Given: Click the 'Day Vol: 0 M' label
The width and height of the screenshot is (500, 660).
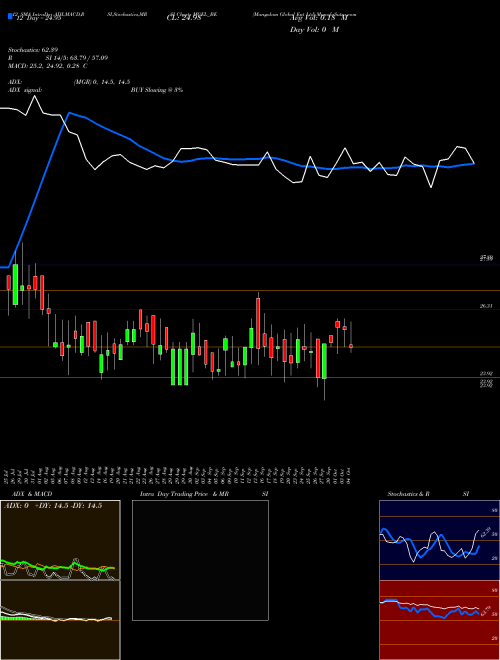Looking at the screenshot, I should point(314,30).
